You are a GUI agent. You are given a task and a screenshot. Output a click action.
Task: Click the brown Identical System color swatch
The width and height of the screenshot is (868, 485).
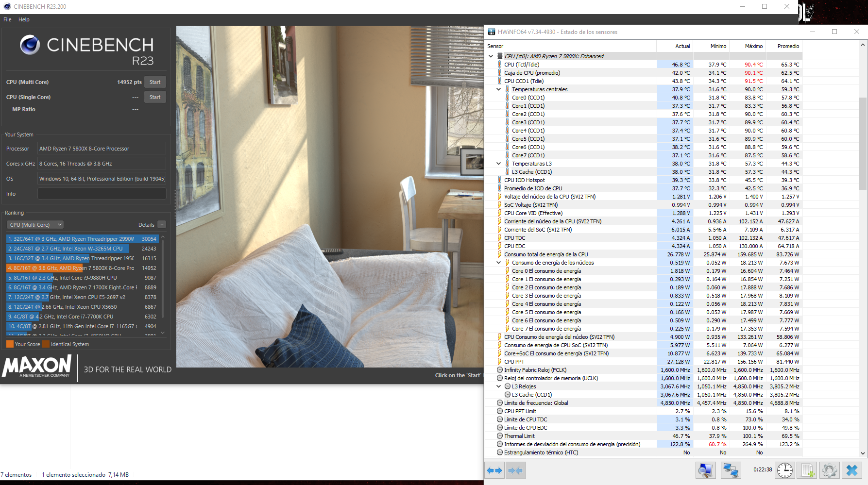[46, 344]
